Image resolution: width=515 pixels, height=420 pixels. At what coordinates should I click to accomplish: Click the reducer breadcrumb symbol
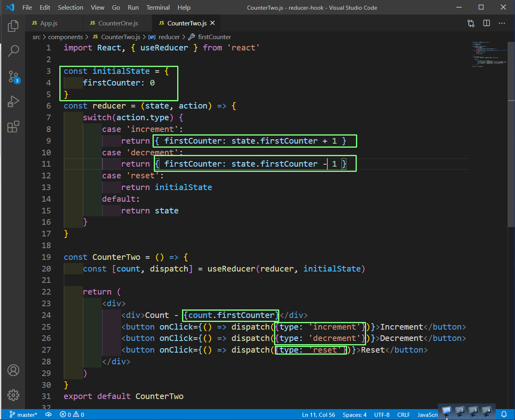coord(164,37)
